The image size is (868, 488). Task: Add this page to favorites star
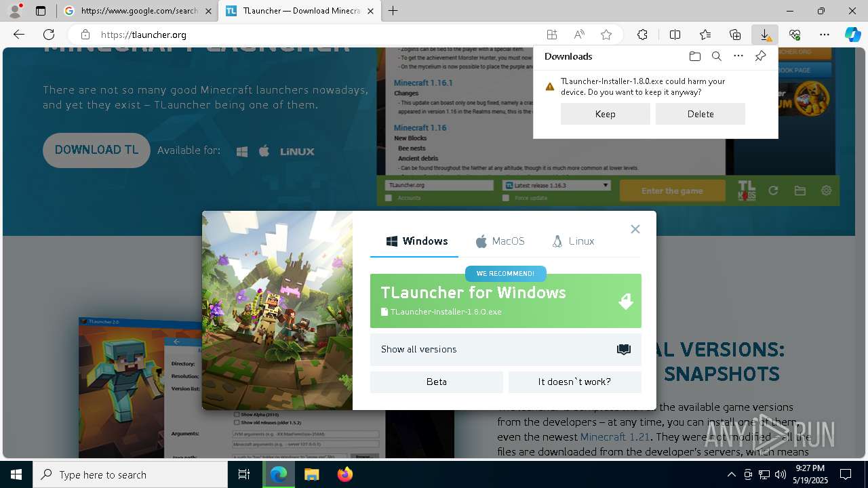pos(606,35)
